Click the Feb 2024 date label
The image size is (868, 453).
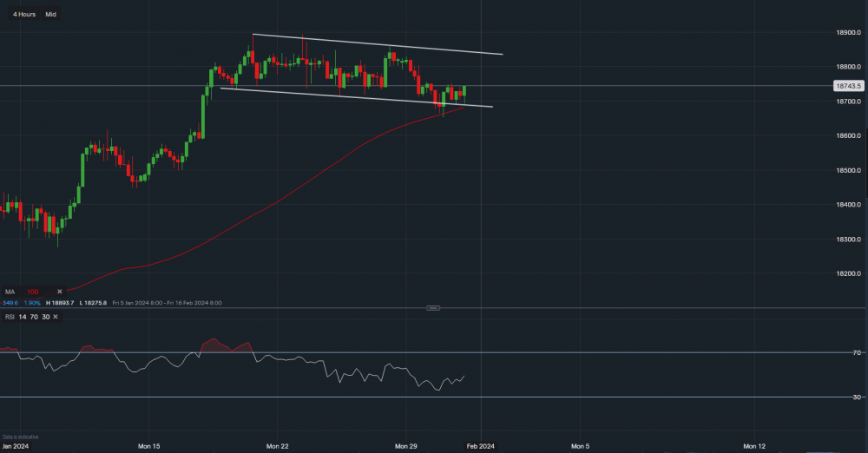pos(481,446)
